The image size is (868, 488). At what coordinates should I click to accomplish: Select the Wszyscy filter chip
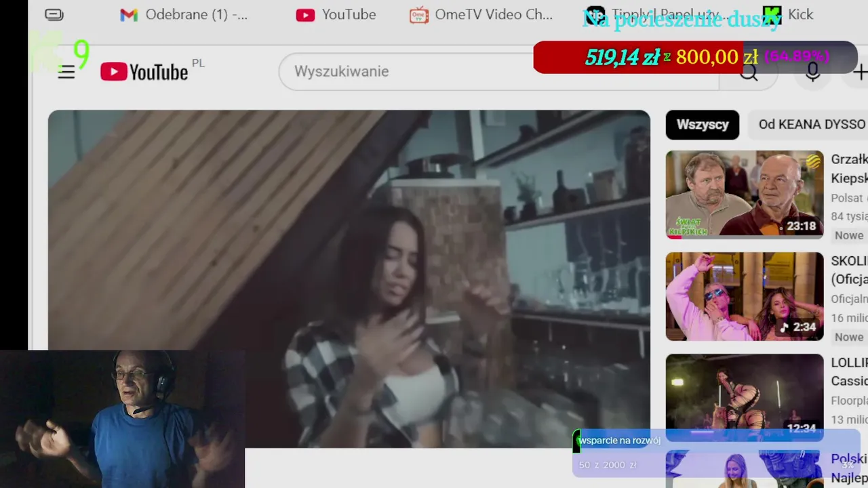coord(703,125)
